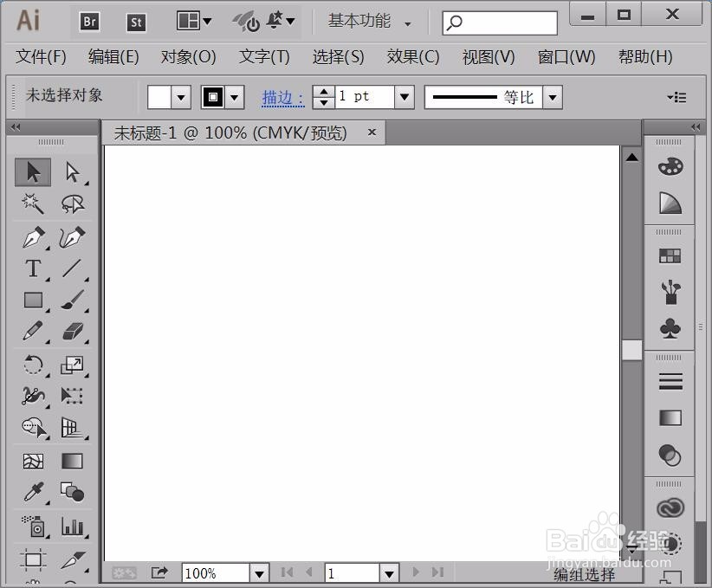This screenshot has height=588, width=712.
Task: Open the control bar options menu
Action: coord(676,97)
